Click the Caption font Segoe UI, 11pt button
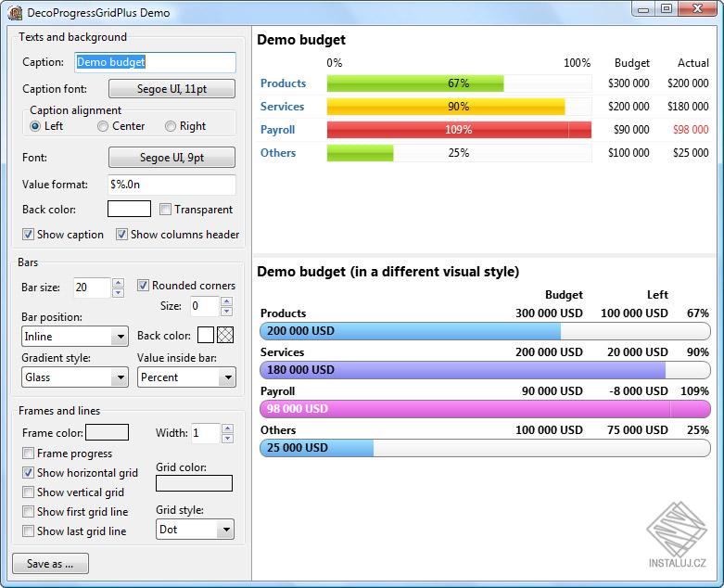 click(171, 89)
